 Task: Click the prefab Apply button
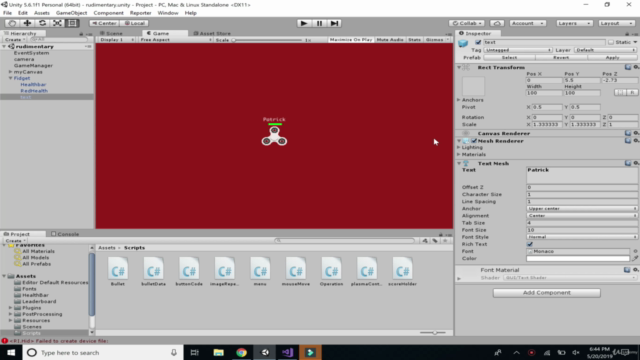click(x=612, y=58)
